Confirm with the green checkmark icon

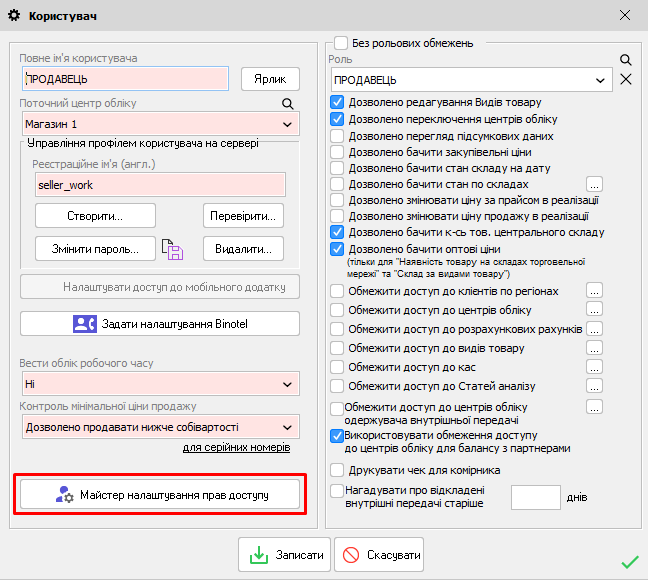pos(629,561)
